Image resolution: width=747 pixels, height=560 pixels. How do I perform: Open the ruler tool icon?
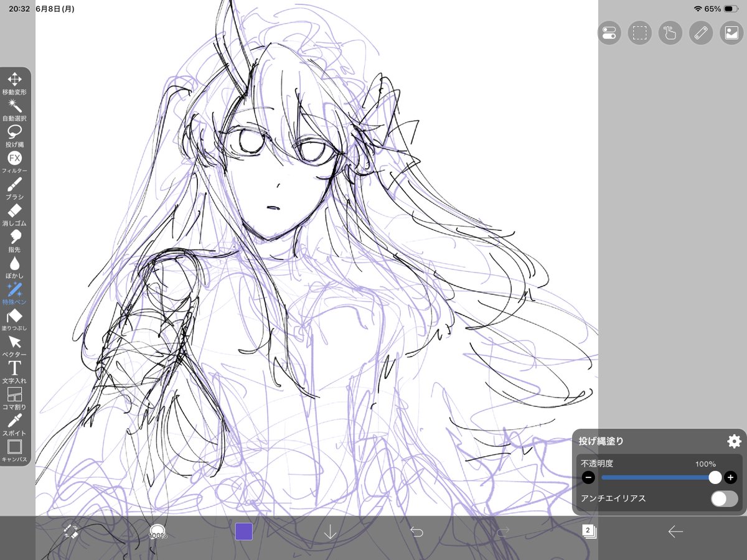coord(701,33)
